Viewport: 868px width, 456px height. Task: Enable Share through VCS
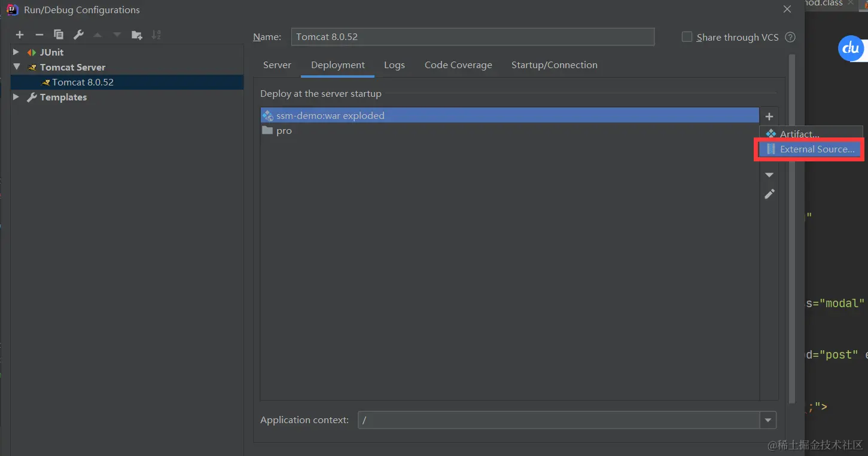687,37
